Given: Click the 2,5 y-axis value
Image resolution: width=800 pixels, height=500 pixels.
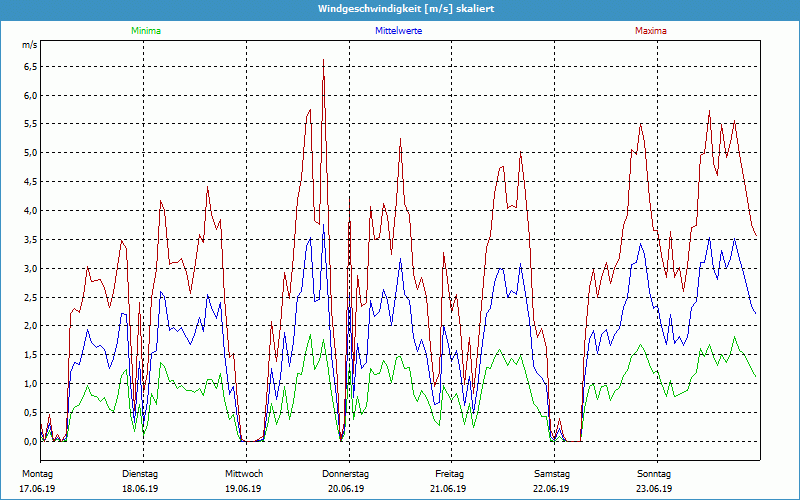Looking at the screenshot, I should (30, 297).
